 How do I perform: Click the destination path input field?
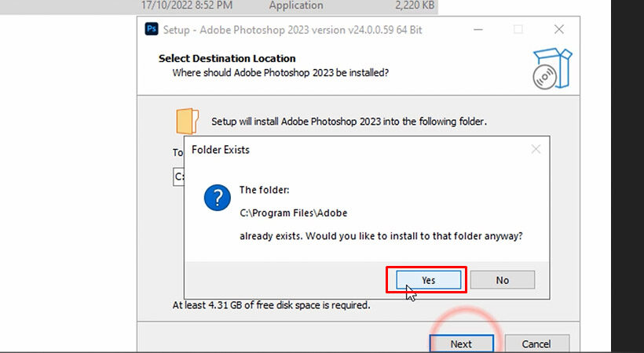click(x=178, y=176)
